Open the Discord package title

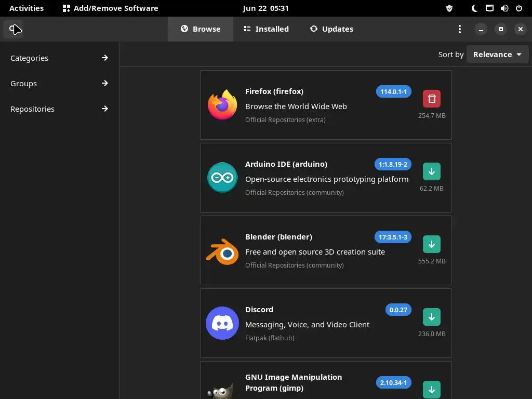(x=259, y=310)
